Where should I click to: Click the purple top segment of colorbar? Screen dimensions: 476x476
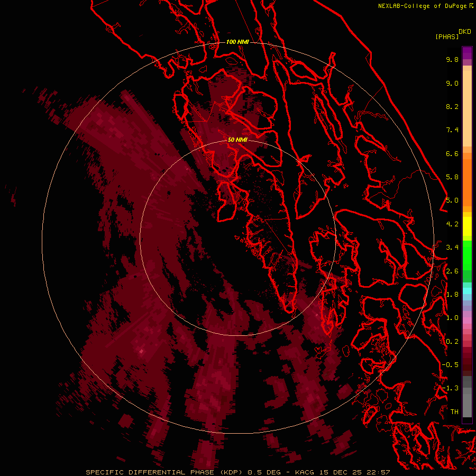467,53
